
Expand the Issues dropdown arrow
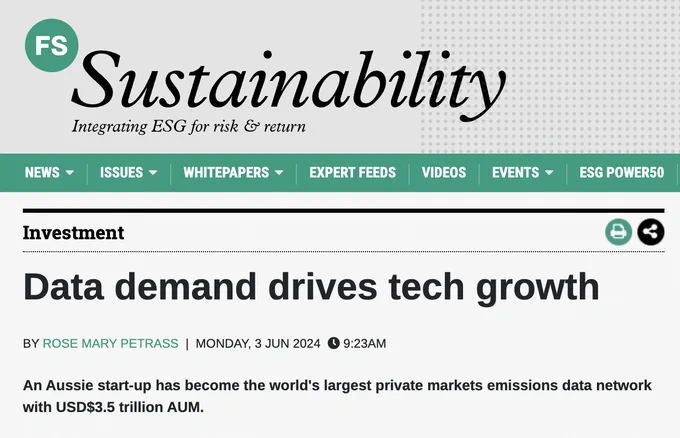153,173
